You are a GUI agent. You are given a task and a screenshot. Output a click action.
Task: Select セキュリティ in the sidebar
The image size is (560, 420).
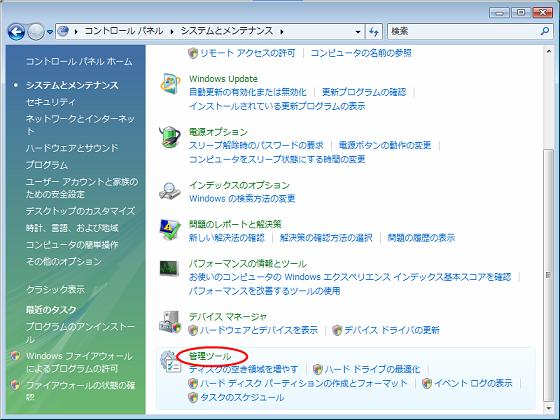tap(50, 102)
